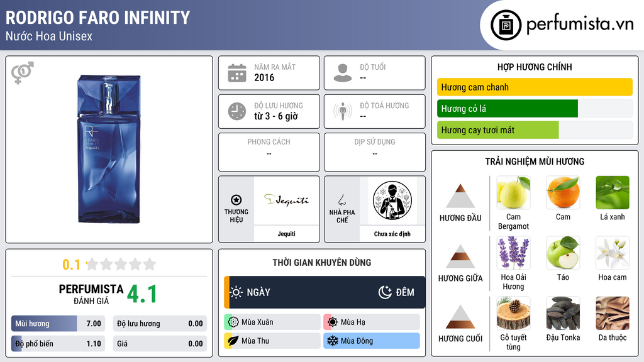Click the Chưa xác định perfumer label

[392, 234]
